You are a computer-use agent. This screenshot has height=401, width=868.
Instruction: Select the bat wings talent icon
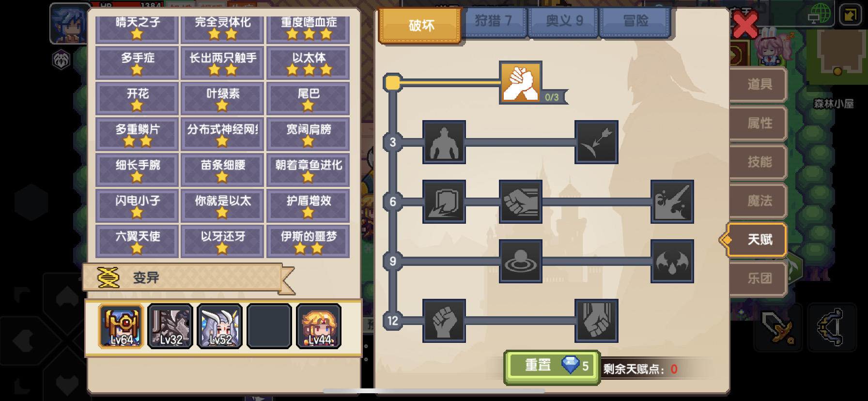pyautogui.click(x=672, y=261)
